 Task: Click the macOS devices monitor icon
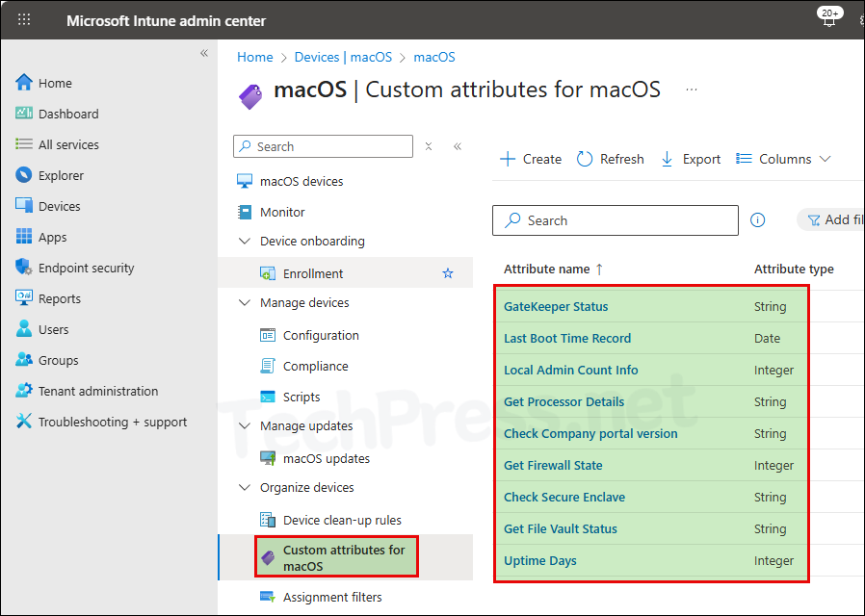pos(245,181)
